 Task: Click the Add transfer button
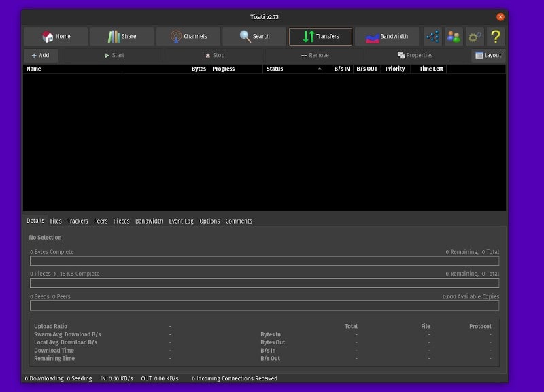click(x=41, y=56)
